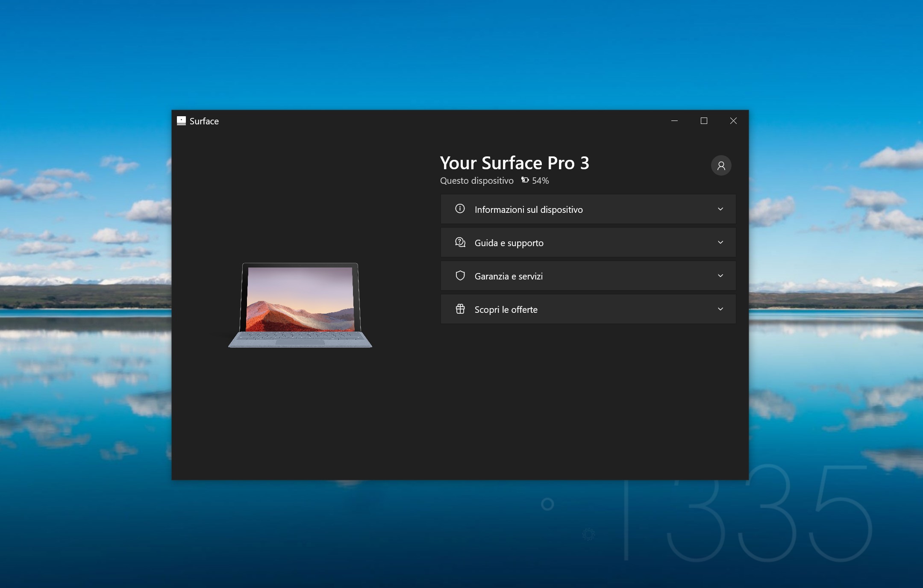923x588 pixels.
Task: Click the 54% battery percentage text
Action: [x=541, y=181]
